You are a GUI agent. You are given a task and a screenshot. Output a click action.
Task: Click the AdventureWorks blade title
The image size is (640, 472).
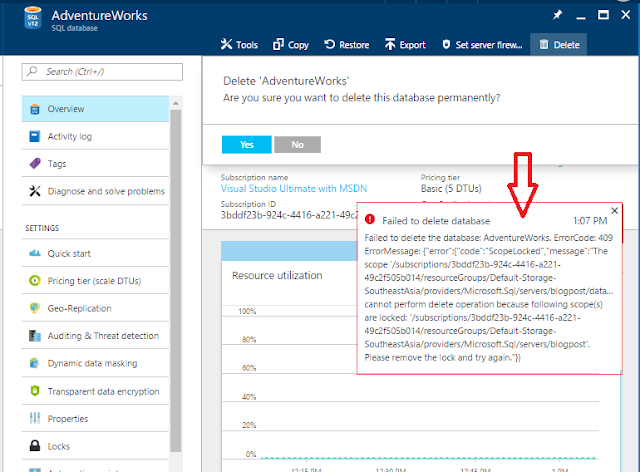pyautogui.click(x=99, y=16)
